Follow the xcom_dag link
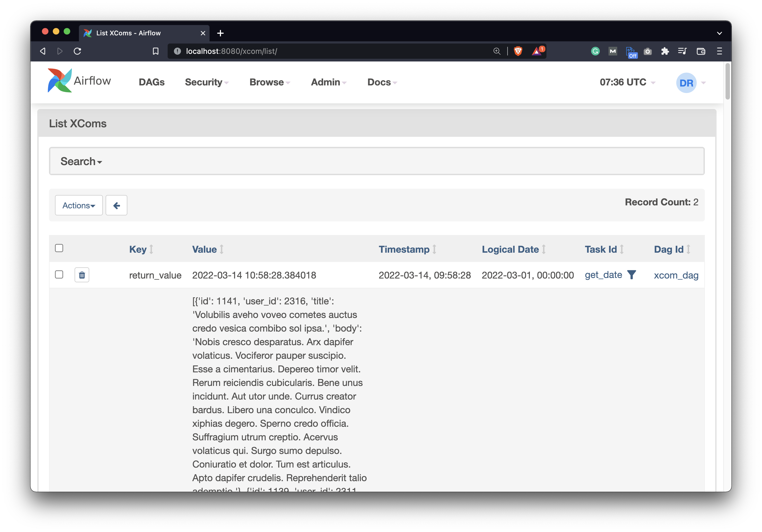Image resolution: width=762 pixels, height=532 pixels. click(676, 275)
